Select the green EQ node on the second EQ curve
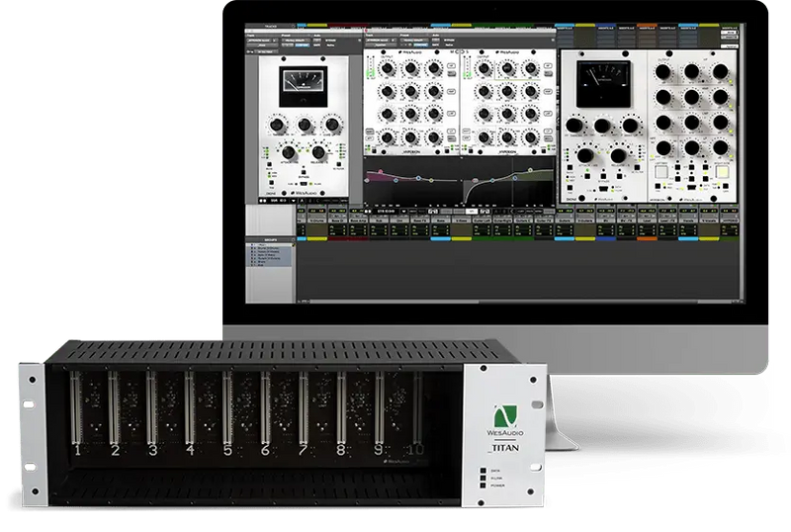This screenshot has width=791, height=532. [530, 170]
